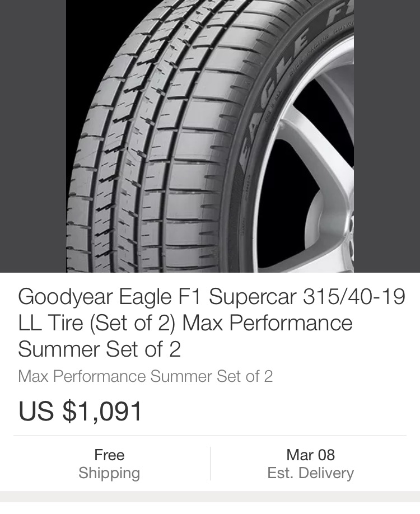The height and width of the screenshot is (514, 420).
Task: Click the gray Shipping caption
Action: [109, 473]
